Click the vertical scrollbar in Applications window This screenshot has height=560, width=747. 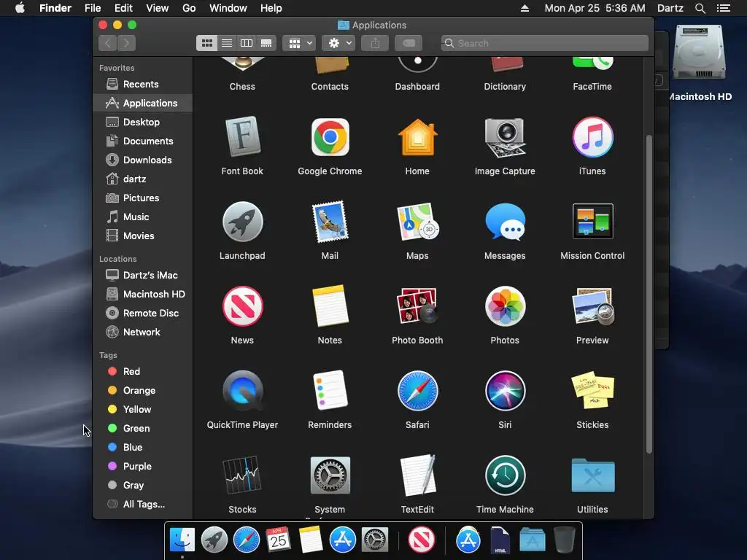(x=649, y=294)
